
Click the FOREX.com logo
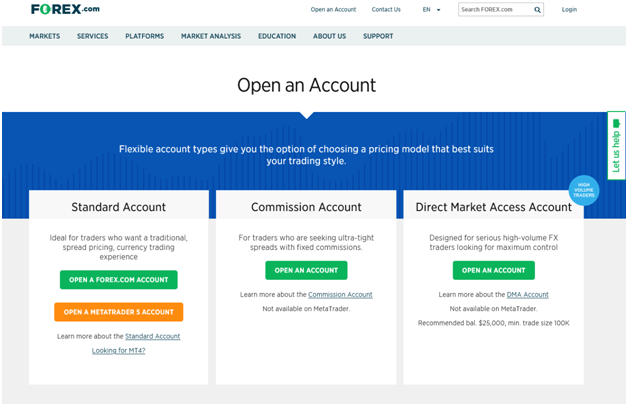65,9
